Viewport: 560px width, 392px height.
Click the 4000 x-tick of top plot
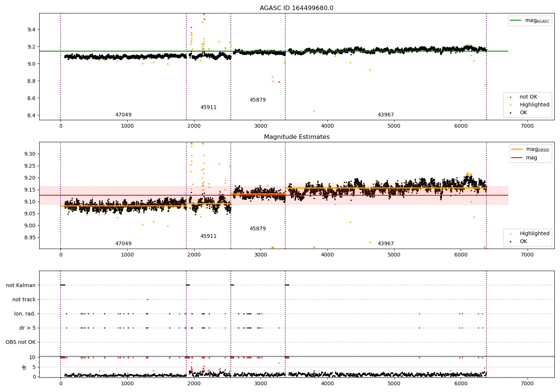pos(327,126)
